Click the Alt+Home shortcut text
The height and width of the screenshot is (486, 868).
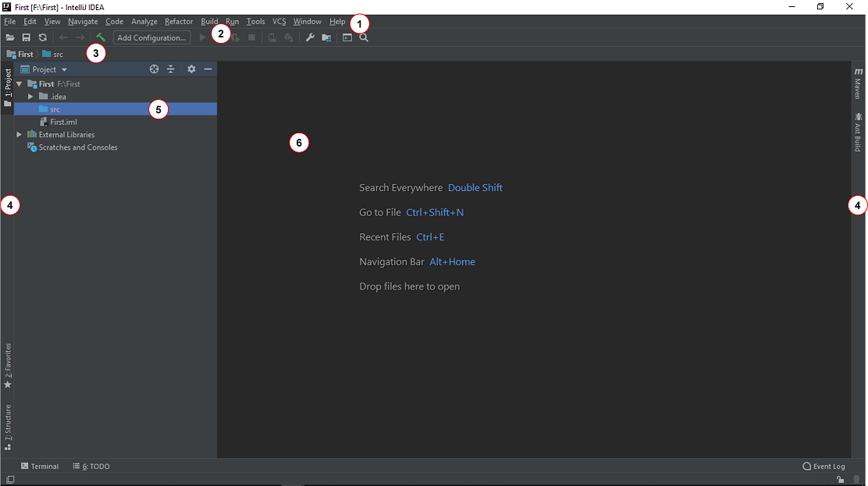(x=452, y=262)
